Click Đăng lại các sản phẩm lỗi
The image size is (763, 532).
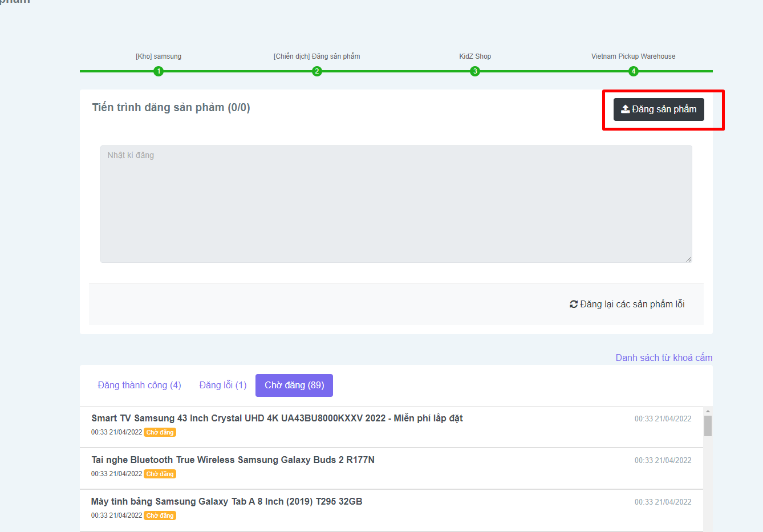coord(627,304)
